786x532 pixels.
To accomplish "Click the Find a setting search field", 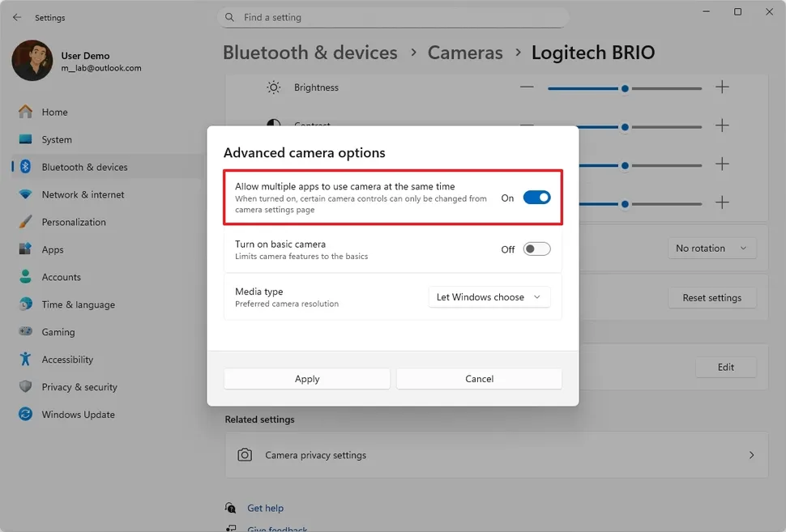I will [x=393, y=17].
